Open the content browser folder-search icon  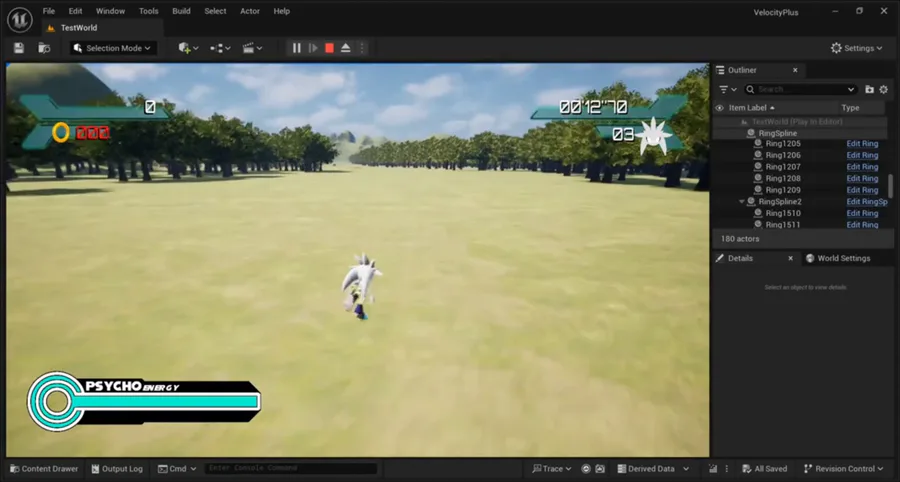point(44,48)
